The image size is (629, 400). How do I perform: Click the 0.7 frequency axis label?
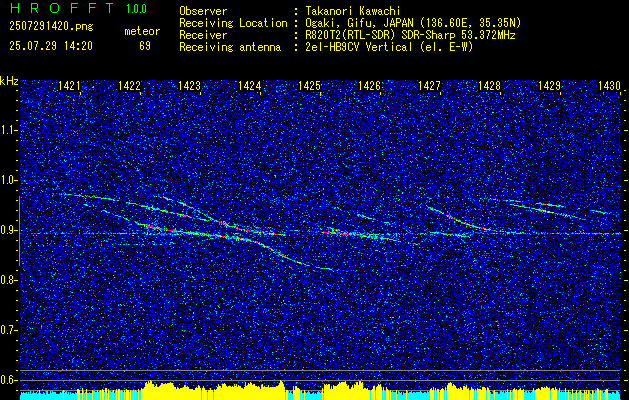(8, 330)
